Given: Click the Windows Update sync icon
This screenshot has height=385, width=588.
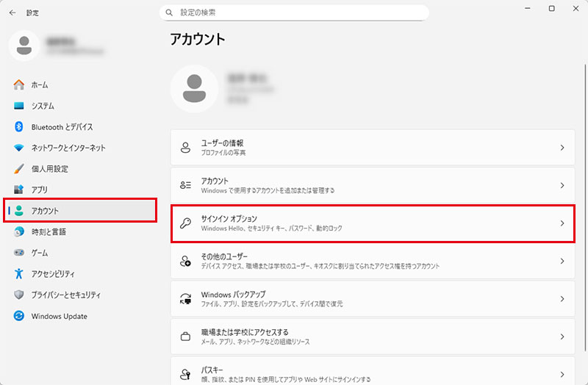Looking at the screenshot, I should [x=19, y=316].
